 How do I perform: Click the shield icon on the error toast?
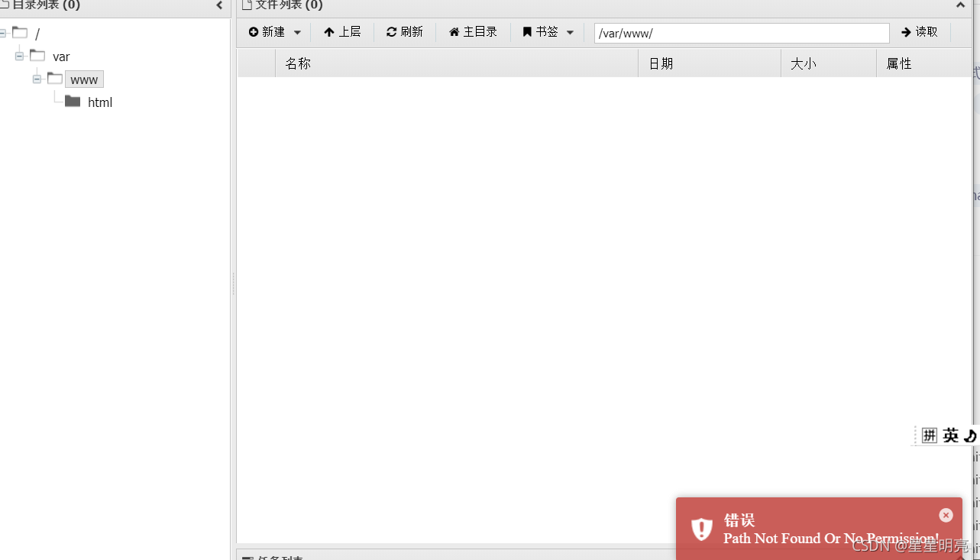click(x=701, y=529)
